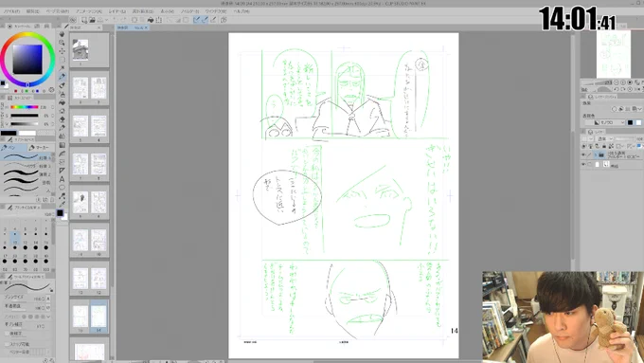Click the Undo arrow in toolbar
This screenshot has width=644, height=363.
(115, 19)
